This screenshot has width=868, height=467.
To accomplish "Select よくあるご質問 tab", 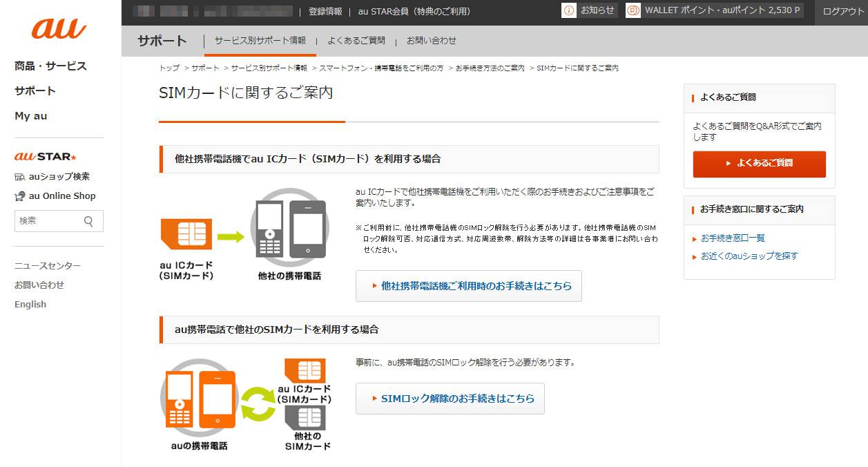I will tap(356, 41).
